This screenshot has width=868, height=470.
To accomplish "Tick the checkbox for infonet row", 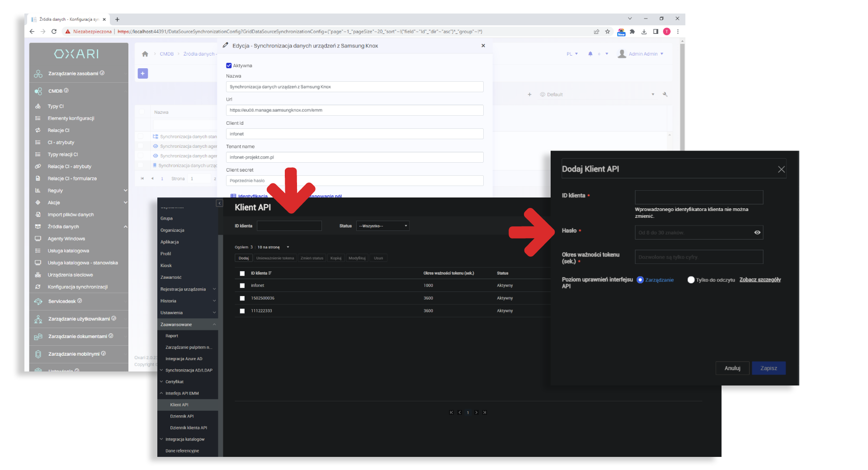I will pyautogui.click(x=242, y=286).
